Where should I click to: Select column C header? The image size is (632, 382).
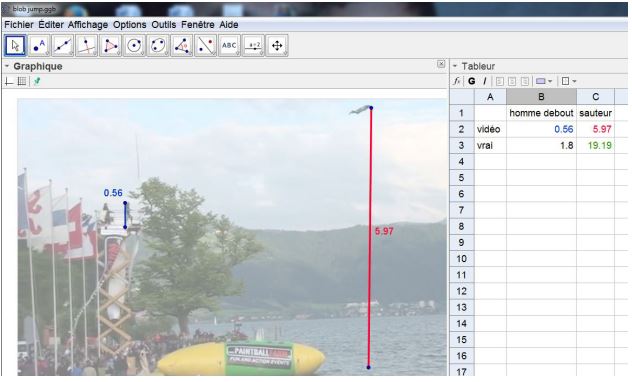point(595,97)
